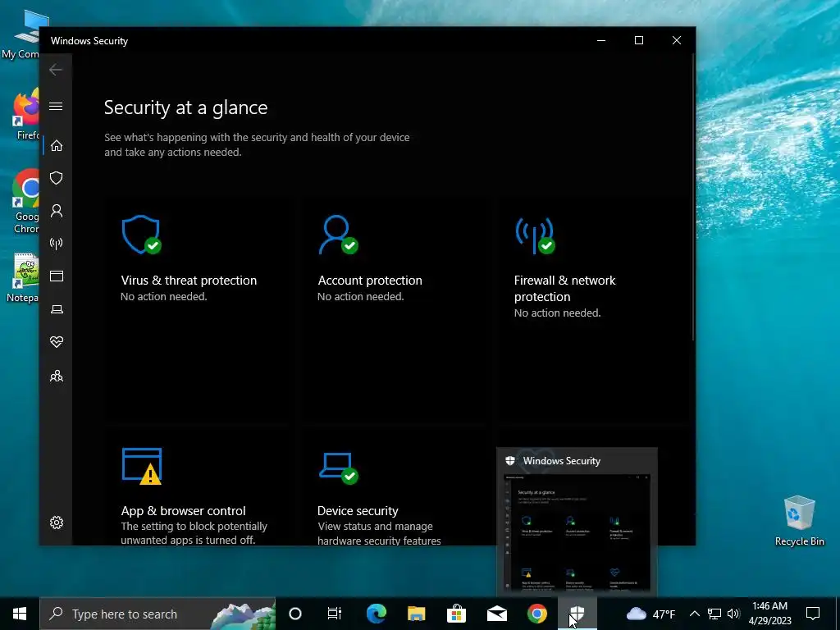Screen dimensions: 840x630
Task: Open Action Center notifications icon
Action: pos(813,614)
